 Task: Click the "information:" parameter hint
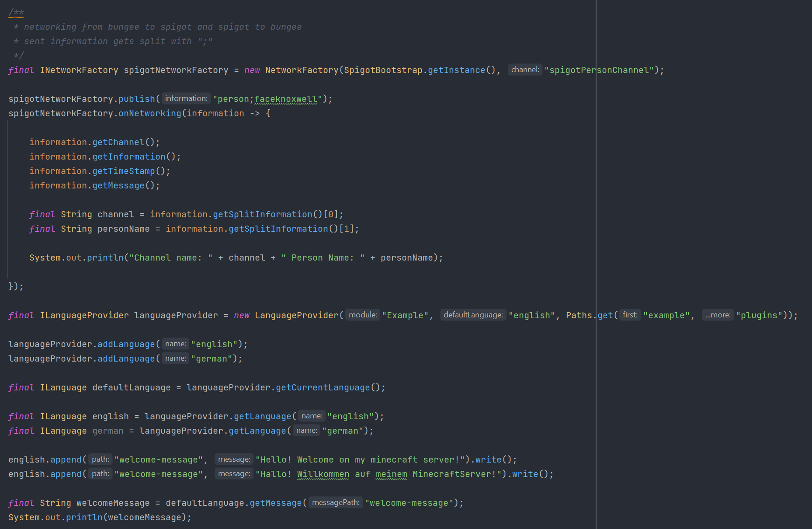click(x=186, y=98)
